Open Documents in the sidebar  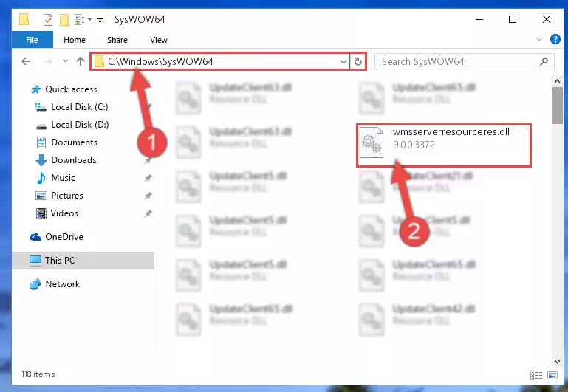pos(75,142)
